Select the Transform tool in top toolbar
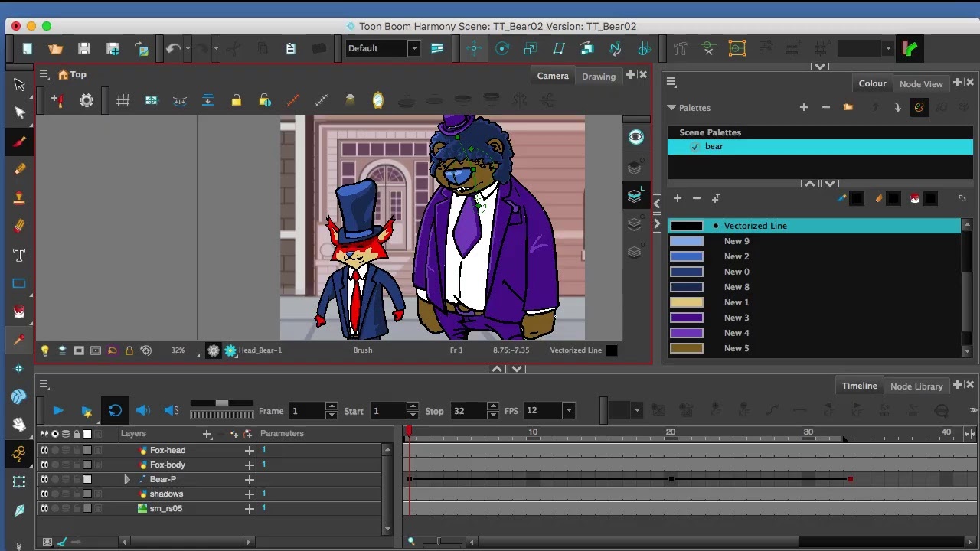The image size is (980, 551). (473, 48)
